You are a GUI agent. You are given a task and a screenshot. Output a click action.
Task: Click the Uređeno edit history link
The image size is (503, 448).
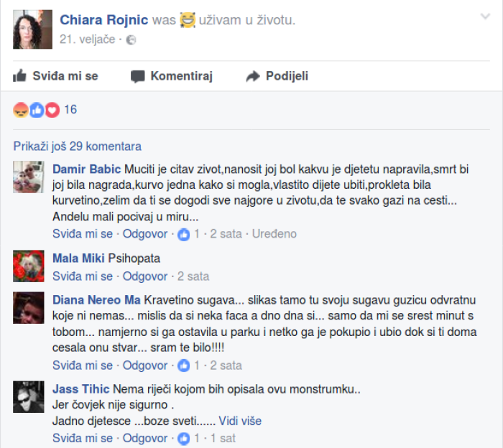click(274, 234)
